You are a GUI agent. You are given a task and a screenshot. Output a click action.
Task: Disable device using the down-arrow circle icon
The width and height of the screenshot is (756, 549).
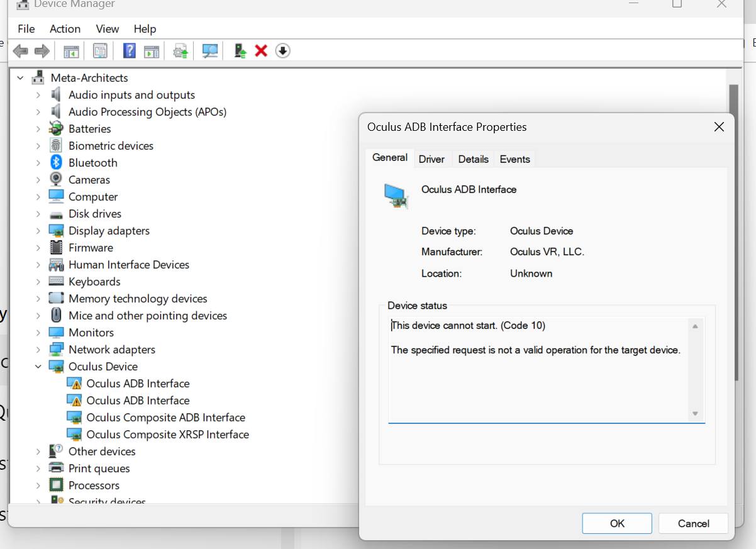[x=283, y=51]
